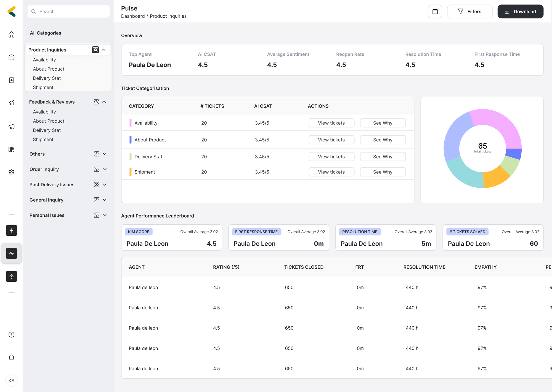Open the home icon in sidebar
Screen dimensions: 552x392
click(x=11, y=34)
